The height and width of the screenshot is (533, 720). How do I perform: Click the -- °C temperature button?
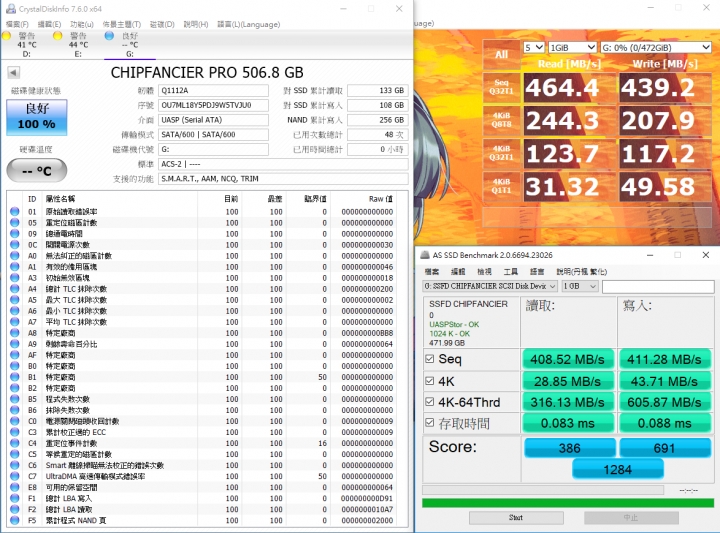[x=37, y=171]
